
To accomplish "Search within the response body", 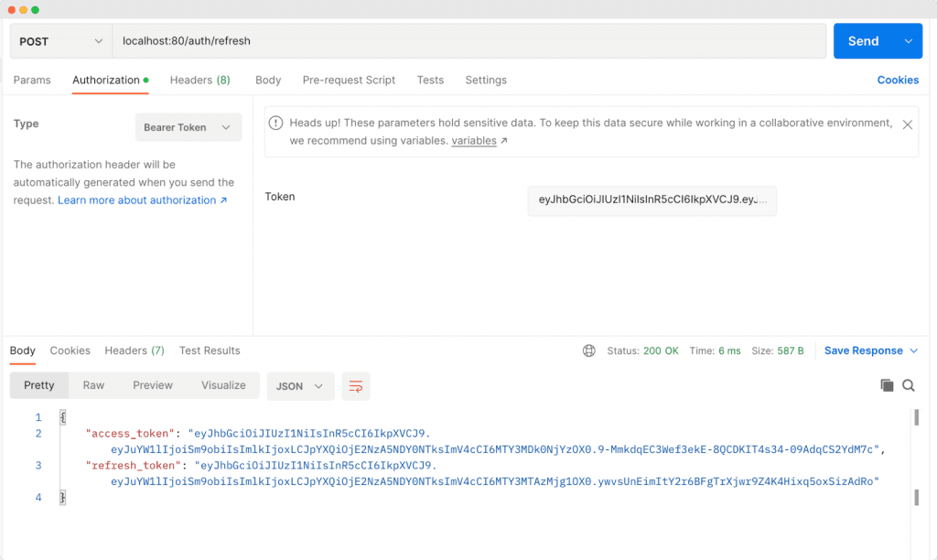I will coord(909,385).
